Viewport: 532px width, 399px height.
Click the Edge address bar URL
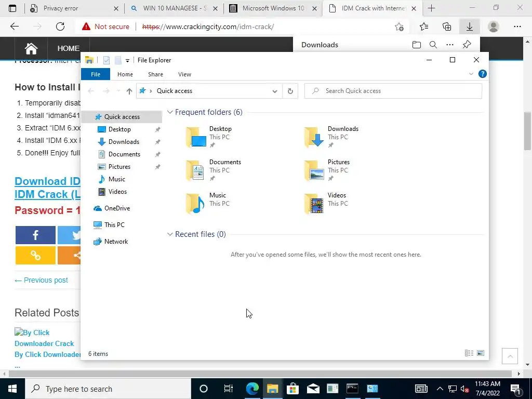208,27
